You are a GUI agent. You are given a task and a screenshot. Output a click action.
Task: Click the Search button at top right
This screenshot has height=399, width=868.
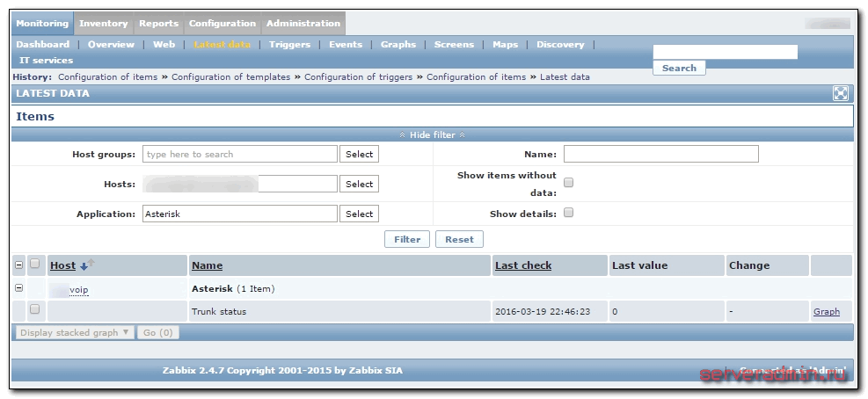pos(679,68)
